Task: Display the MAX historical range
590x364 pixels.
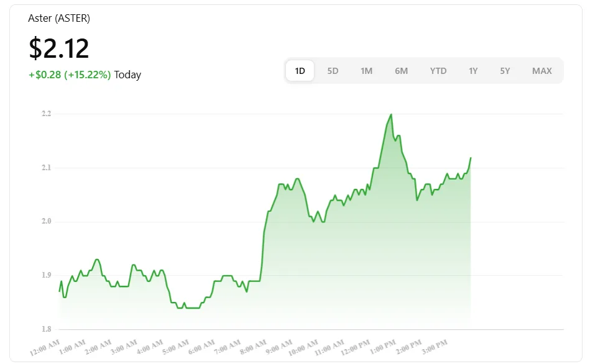Action: point(542,70)
